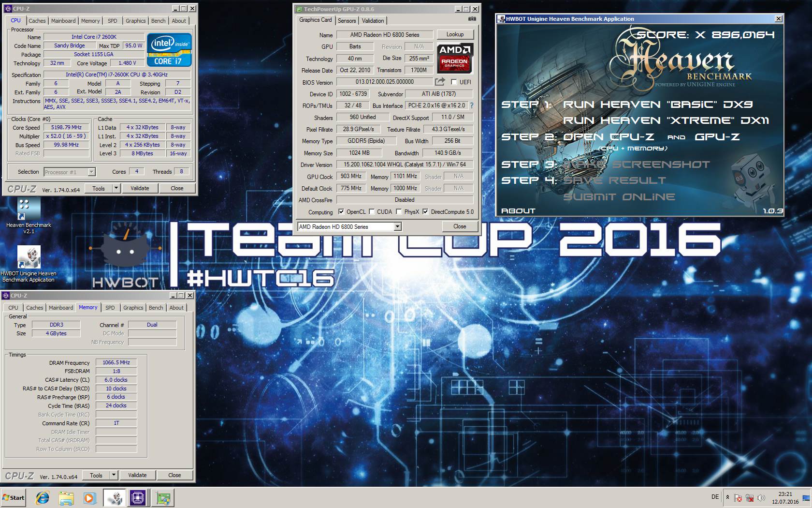Show hidden tray icons arrow
Image resolution: width=812 pixels, height=508 pixels.
727,497
